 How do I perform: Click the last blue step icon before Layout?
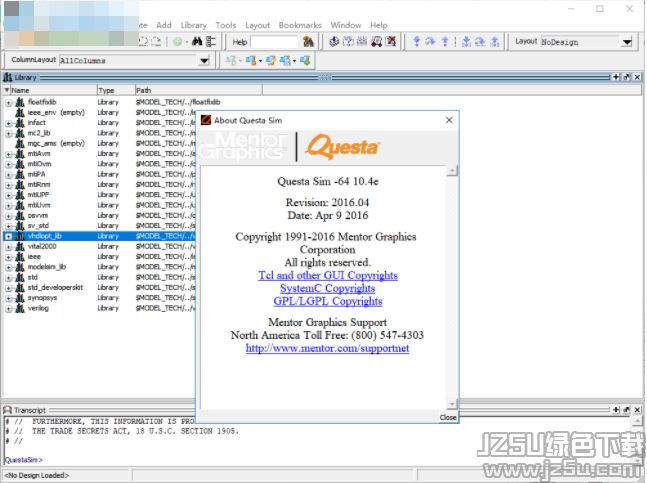click(494, 41)
